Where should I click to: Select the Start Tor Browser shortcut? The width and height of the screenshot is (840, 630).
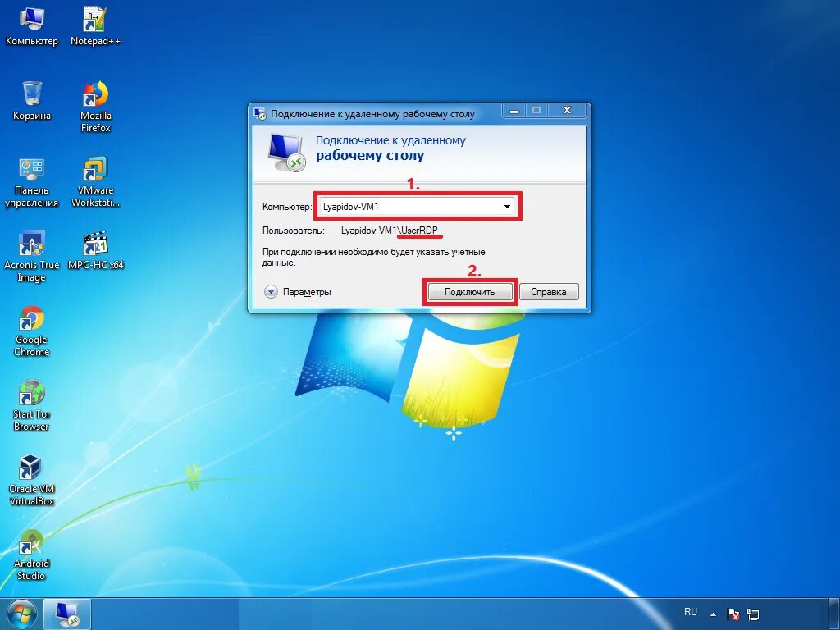tap(32, 405)
